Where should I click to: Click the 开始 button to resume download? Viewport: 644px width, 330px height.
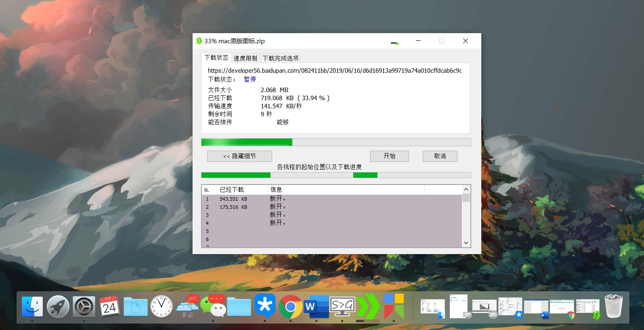[x=390, y=156]
